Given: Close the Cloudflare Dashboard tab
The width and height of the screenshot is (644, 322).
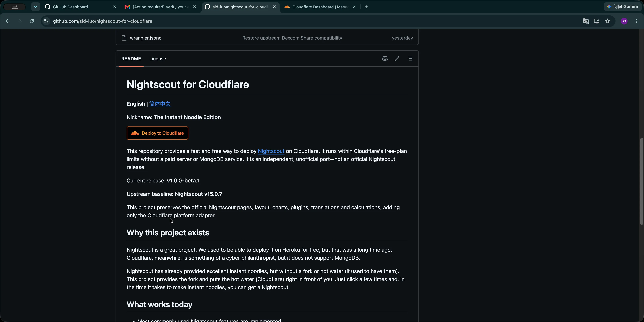Looking at the screenshot, I should point(354,7).
